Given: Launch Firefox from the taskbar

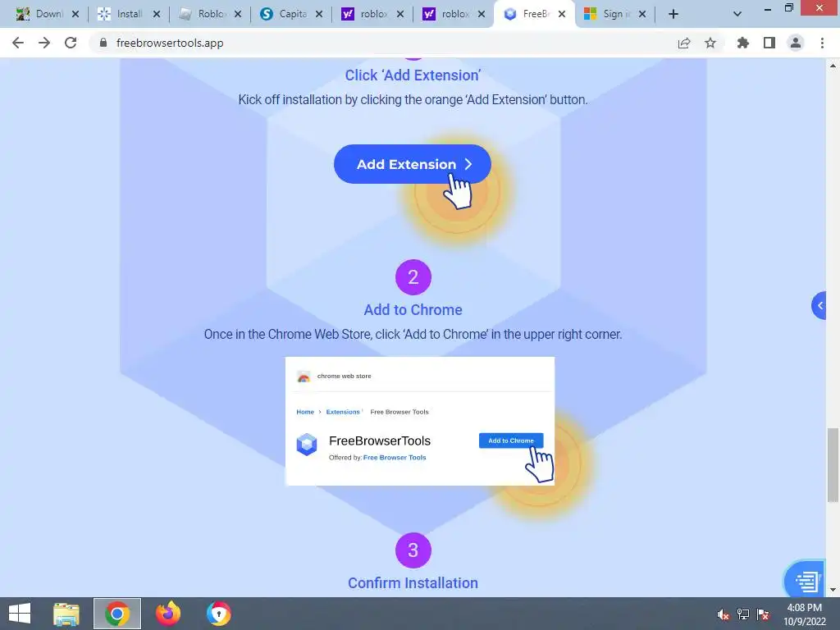Looking at the screenshot, I should (x=167, y=614).
